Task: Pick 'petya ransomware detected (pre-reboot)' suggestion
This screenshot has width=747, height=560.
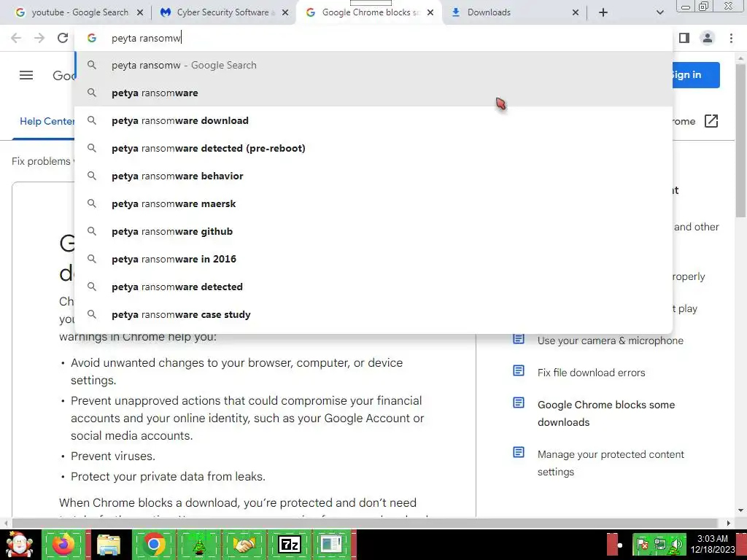Action: tap(373, 148)
